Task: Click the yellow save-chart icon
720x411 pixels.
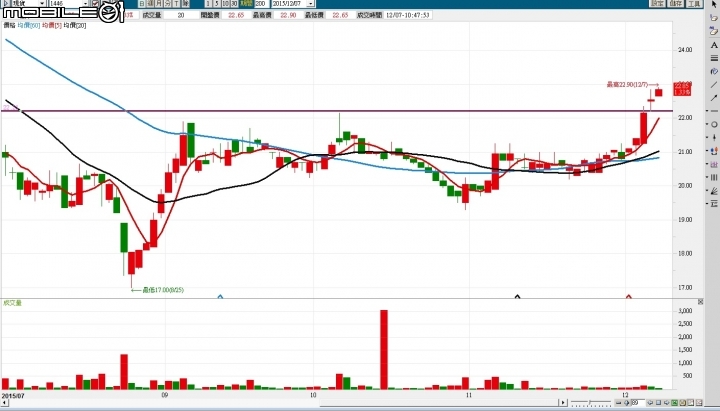Action: [x=683, y=403]
